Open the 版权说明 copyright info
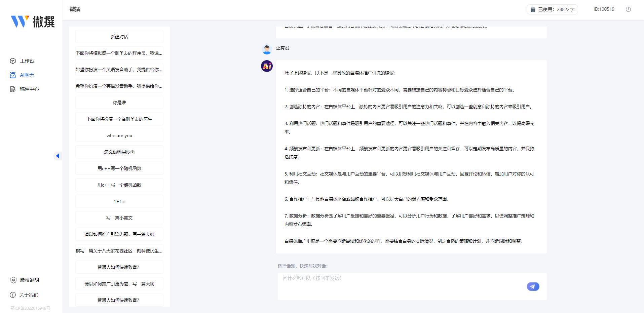The image size is (644, 313). [29, 280]
